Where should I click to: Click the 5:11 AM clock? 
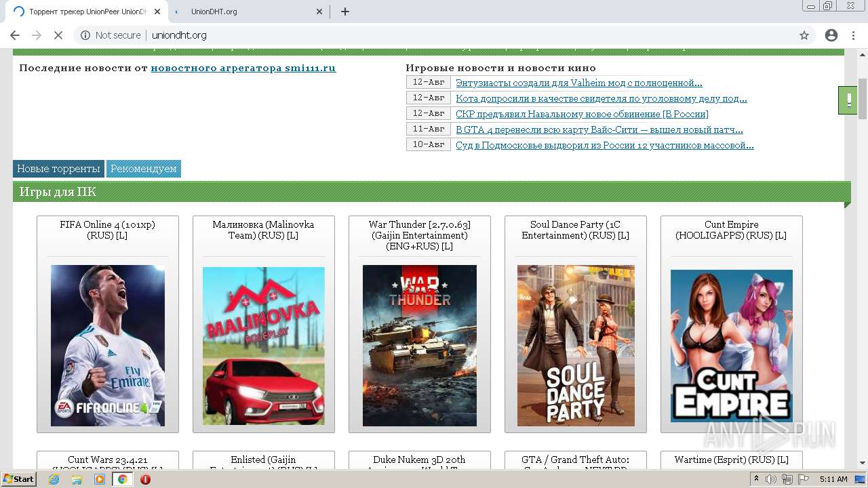pyautogui.click(x=833, y=479)
